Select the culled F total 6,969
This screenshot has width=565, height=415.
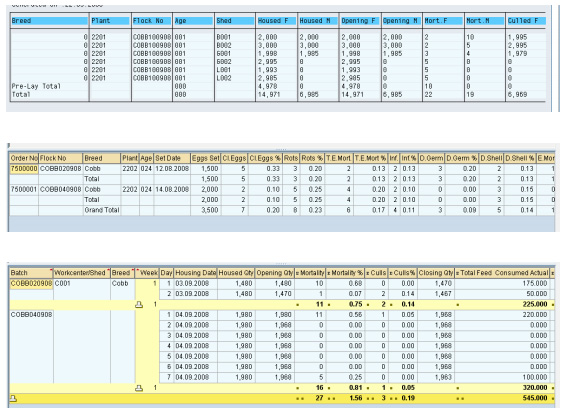pos(517,95)
